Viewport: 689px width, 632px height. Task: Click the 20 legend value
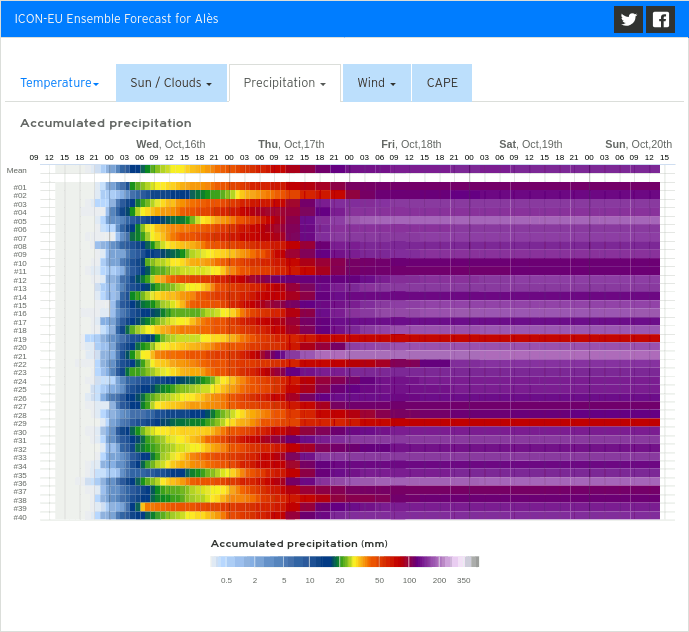pos(340,581)
